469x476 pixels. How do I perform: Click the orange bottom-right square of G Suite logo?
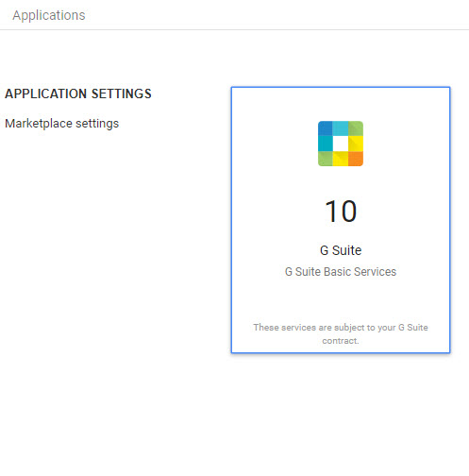[x=356, y=159]
